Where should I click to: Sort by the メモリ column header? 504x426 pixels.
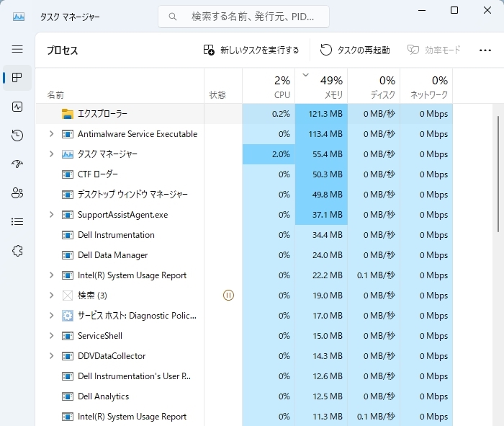click(321, 86)
